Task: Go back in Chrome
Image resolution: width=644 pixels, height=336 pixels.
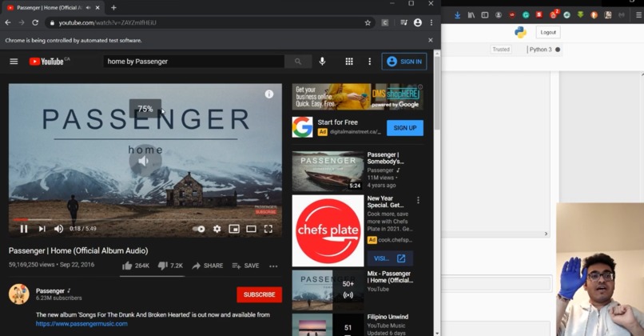Action: coord(8,22)
